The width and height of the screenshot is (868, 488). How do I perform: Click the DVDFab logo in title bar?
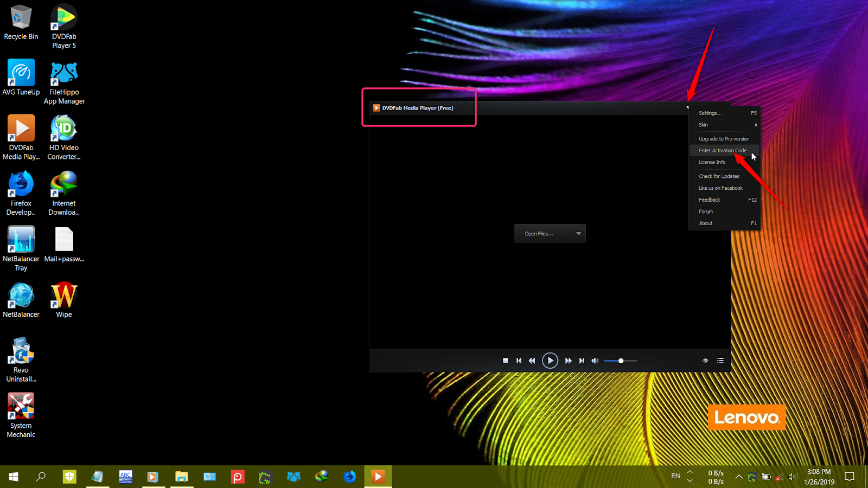click(376, 108)
